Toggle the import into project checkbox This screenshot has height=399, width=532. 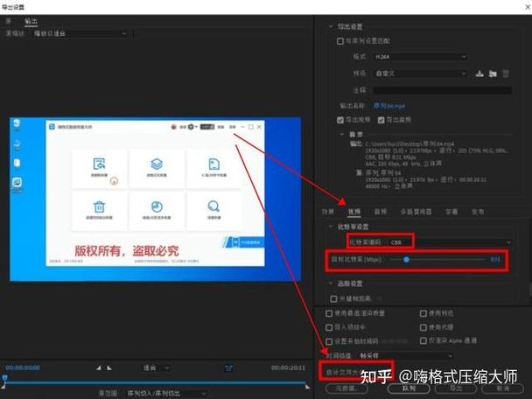pyautogui.click(x=329, y=327)
